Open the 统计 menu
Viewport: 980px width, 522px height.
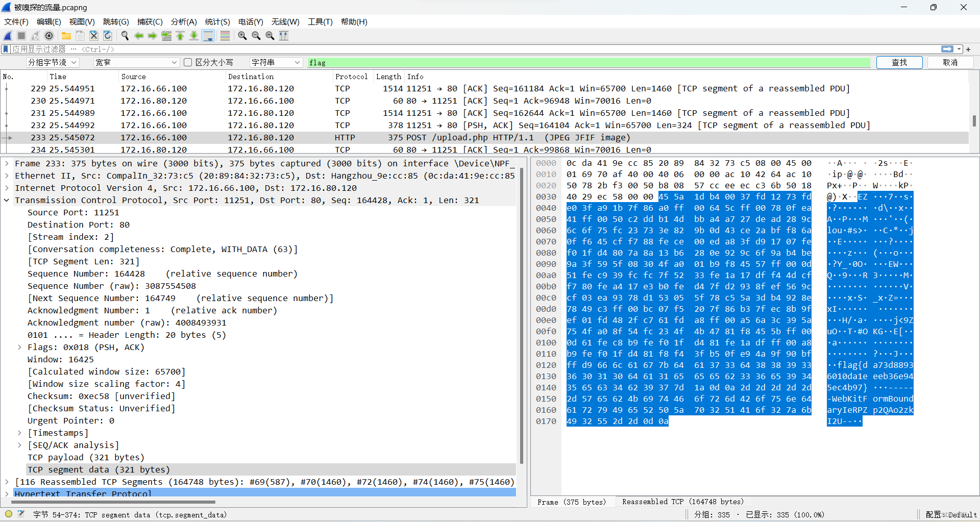[x=217, y=22]
